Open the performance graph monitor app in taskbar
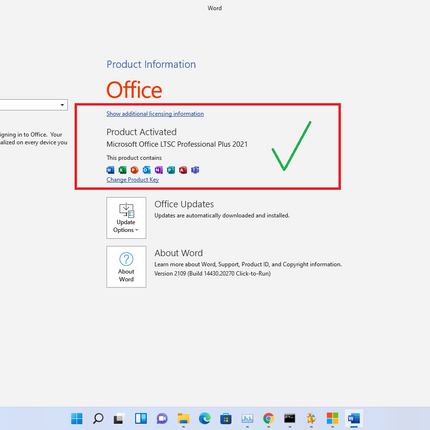The width and height of the screenshot is (430, 430). (x=247, y=418)
